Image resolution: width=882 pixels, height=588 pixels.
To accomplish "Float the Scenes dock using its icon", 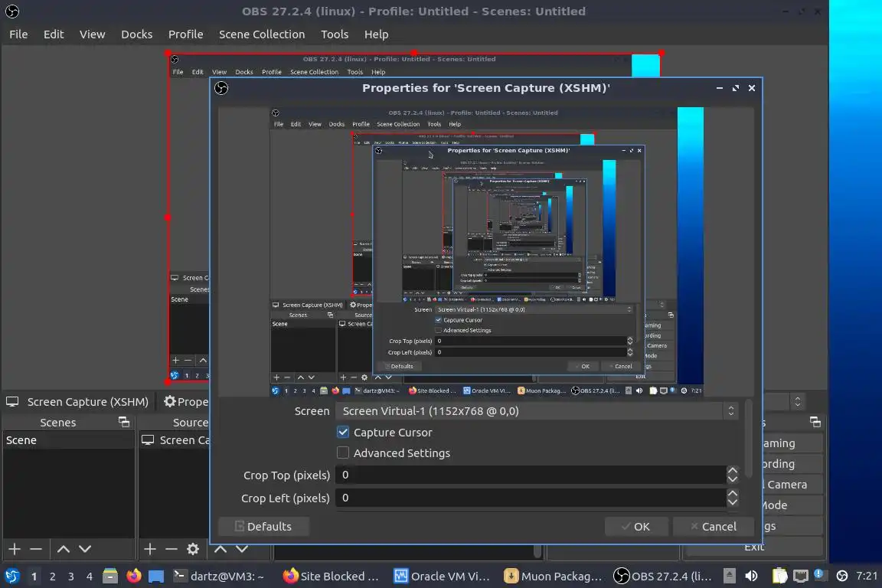I will coord(124,422).
